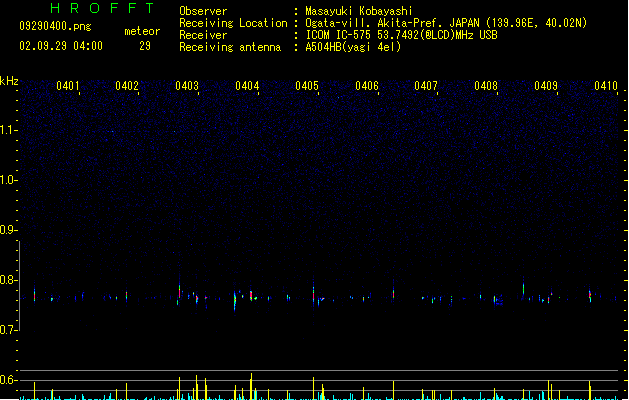Click the date 02.09.29 04:00
The width and height of the screenshot is (629, 400).
pyautogui.click(x=61, y=46)
